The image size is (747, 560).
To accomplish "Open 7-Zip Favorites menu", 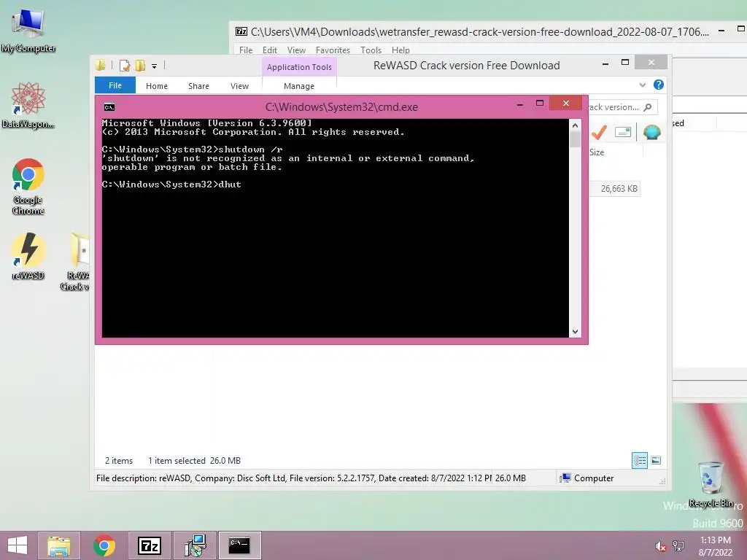I will [333, 50].
